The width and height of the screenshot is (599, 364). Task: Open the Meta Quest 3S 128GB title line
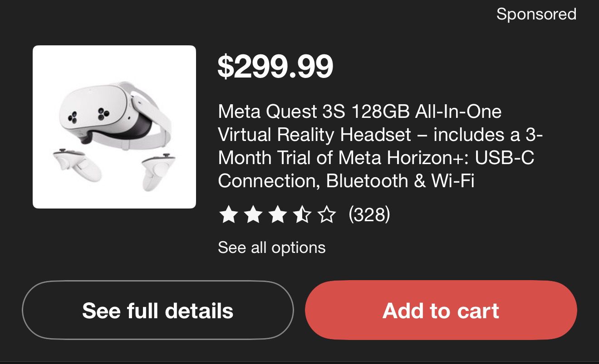tap(359, 111)
